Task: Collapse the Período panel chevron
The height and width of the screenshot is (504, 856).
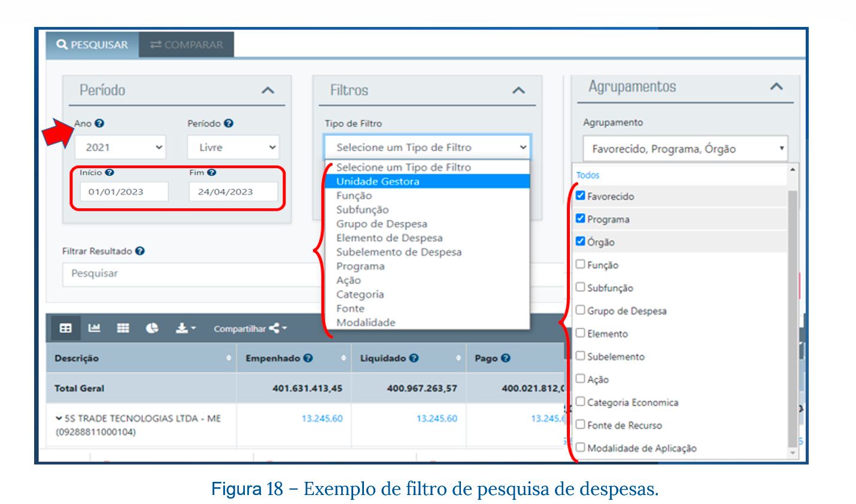Action: tap(268, 90)
